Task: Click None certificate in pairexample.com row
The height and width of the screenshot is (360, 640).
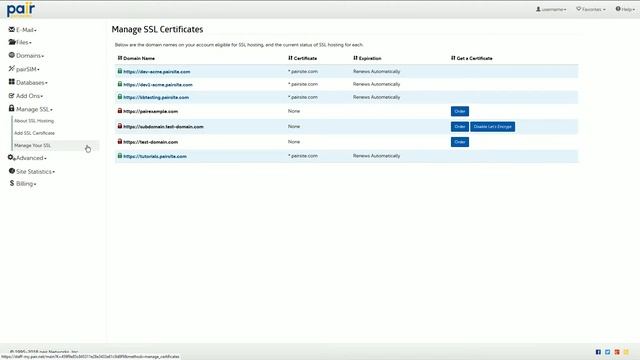Action: [294, 111]
